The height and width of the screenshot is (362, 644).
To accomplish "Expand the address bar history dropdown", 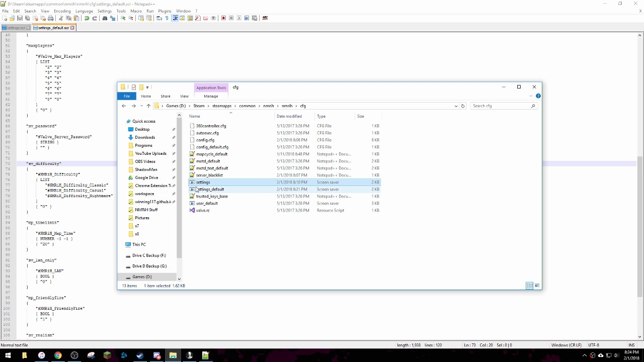I will 456,106.
